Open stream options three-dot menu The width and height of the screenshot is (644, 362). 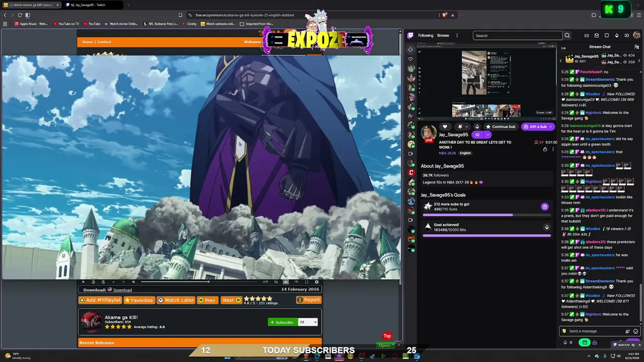point(553,149)
